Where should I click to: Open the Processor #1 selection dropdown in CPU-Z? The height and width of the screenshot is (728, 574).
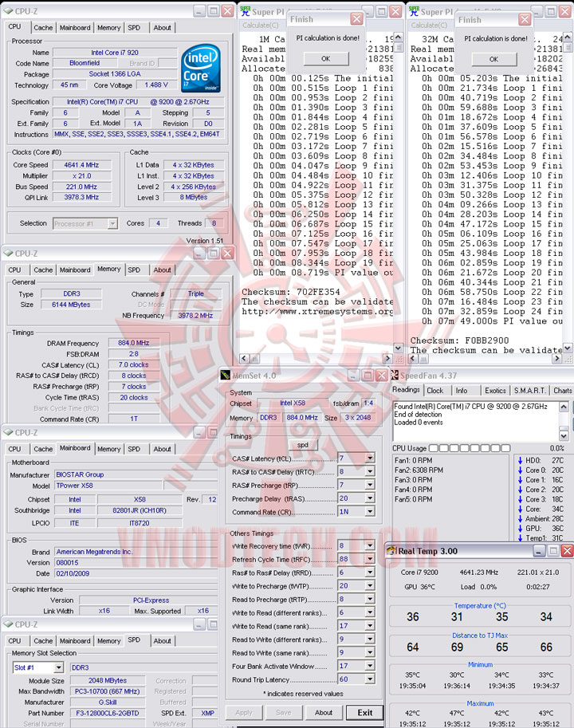pyautogui.click(x=112, y=224)
